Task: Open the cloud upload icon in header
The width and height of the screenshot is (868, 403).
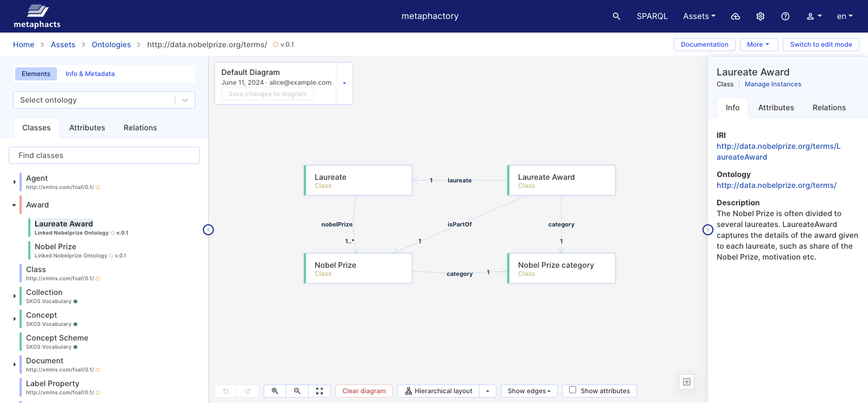Action: (736, 16)
